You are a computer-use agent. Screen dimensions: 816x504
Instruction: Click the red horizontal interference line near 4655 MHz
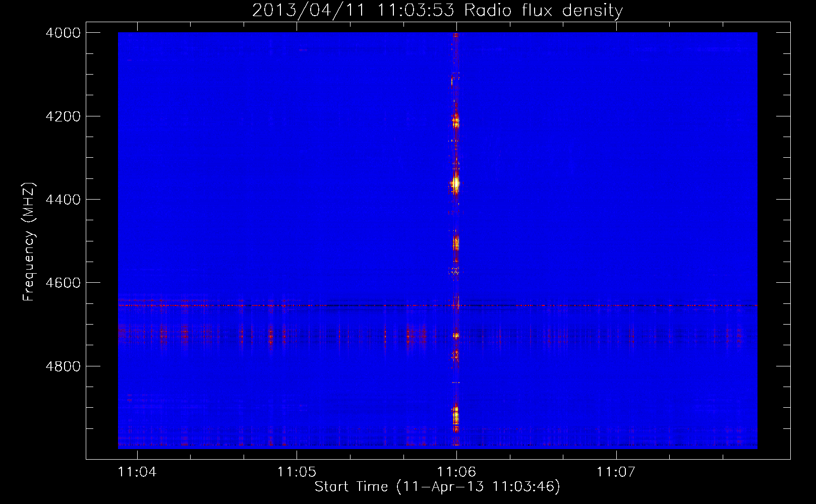click(437, 305)
